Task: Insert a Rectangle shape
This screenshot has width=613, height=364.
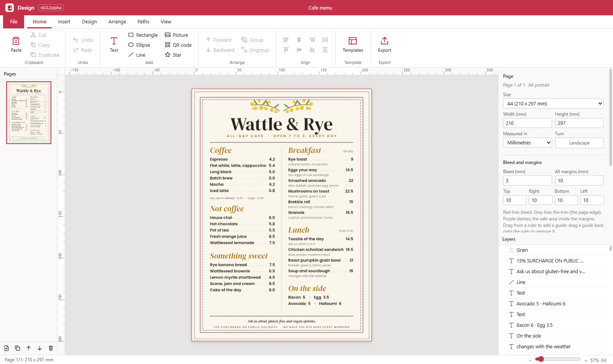Action: tap(143, 35)
